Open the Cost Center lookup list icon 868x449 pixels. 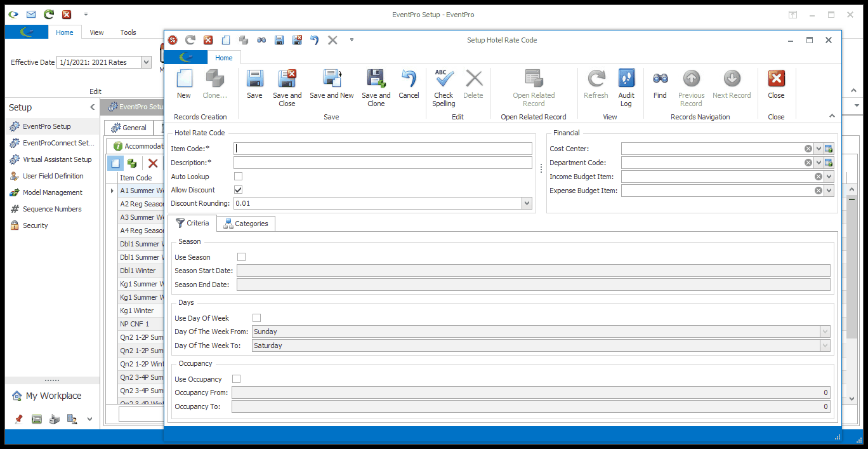click(x=829, y=149)
